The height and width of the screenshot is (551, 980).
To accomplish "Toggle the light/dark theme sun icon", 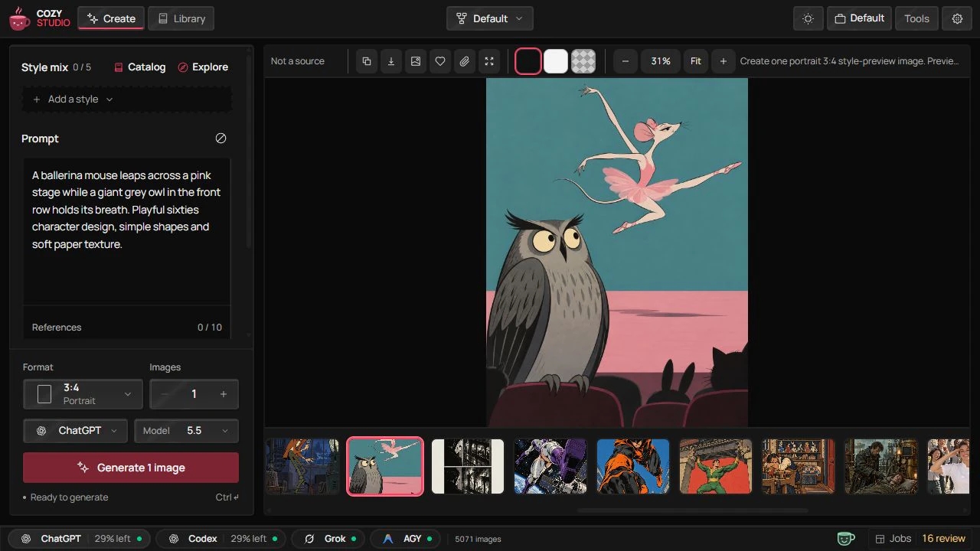I will pyautogui.click(x=808, y=18).
